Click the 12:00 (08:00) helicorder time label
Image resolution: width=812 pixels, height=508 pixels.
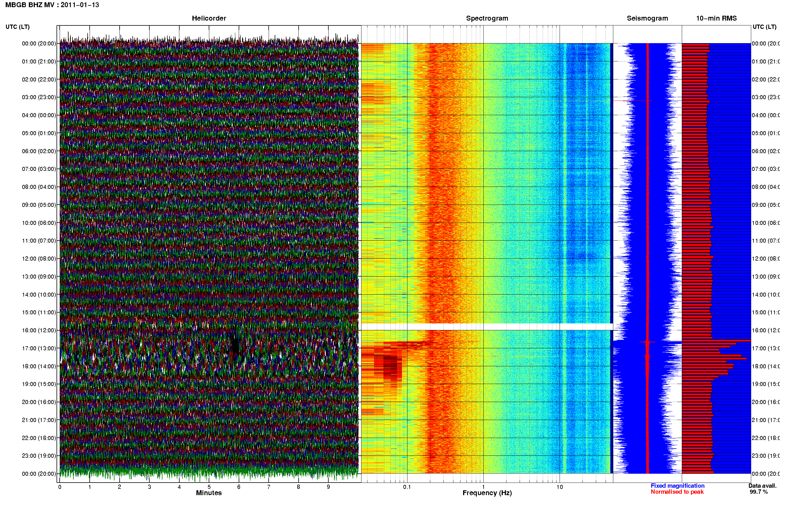(39, 259)
